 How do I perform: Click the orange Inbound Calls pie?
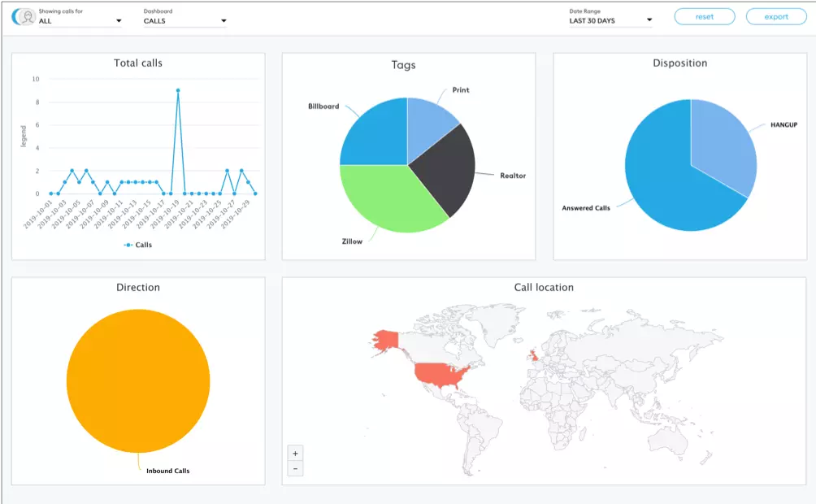click(138, 380)
